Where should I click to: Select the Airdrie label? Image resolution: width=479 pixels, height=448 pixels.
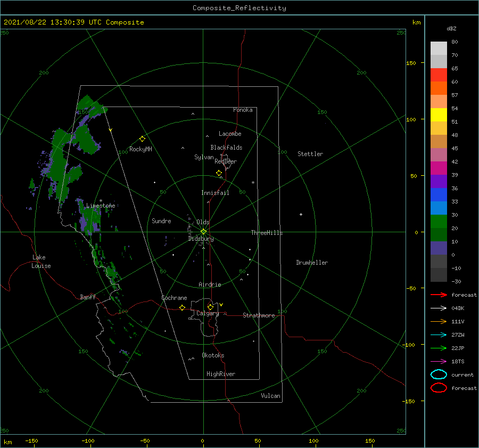210,284
